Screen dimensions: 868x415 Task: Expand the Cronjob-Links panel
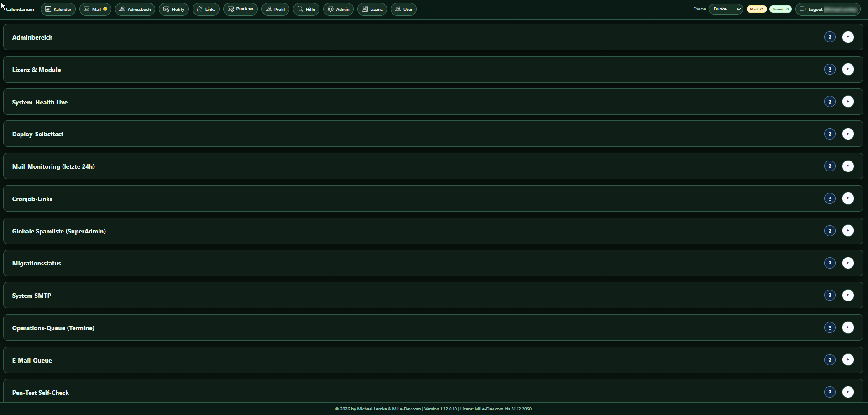pos(848,198)
